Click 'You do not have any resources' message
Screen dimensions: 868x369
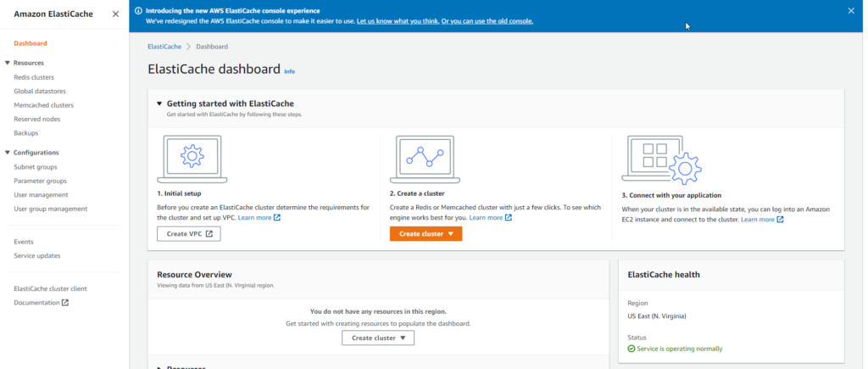(378, 311)
